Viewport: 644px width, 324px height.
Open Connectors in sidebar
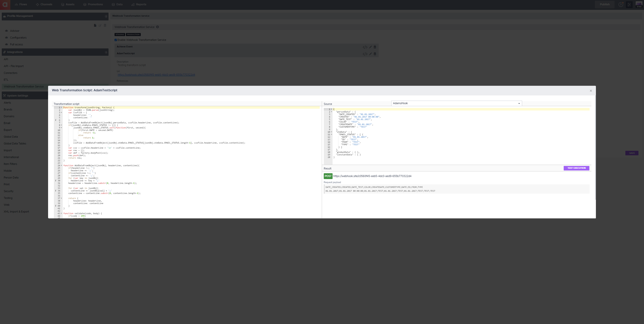pos(11,73)
